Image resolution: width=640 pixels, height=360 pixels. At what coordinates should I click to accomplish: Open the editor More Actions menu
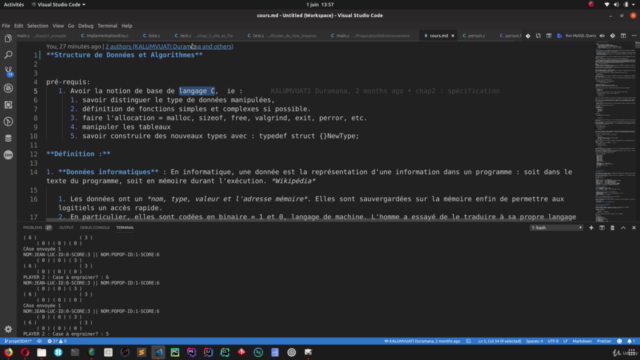(634, 36)
